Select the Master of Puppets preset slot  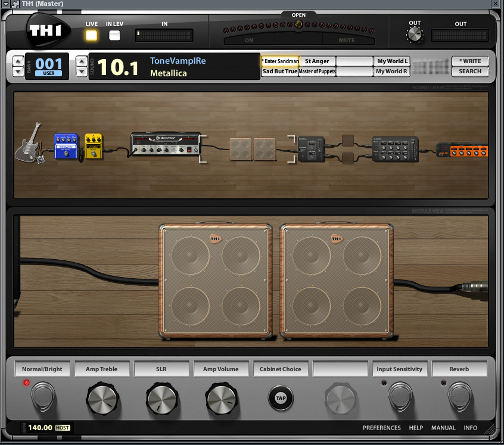click(317, 71)
